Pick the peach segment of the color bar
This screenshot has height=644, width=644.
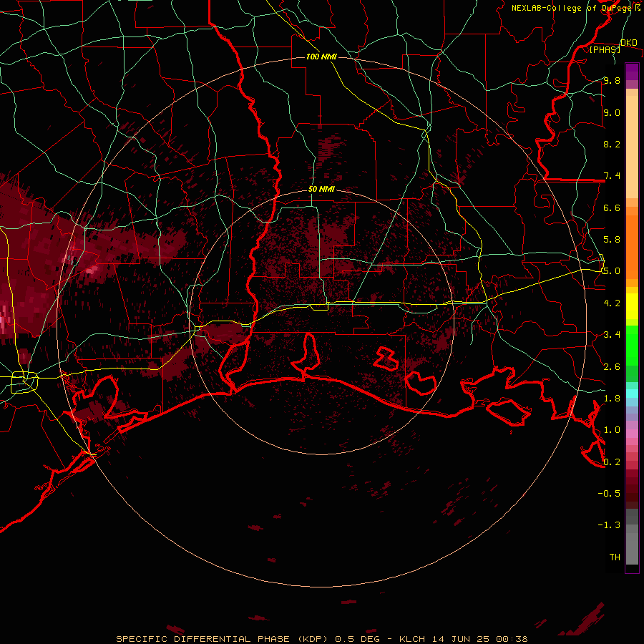pos(632,147)
